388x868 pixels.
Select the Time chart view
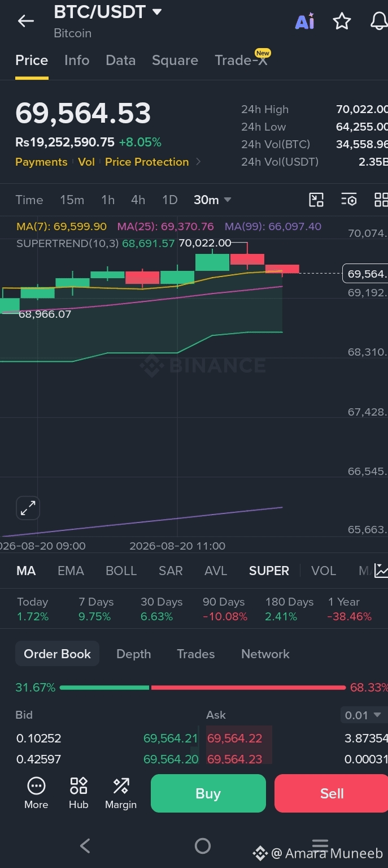29,200
